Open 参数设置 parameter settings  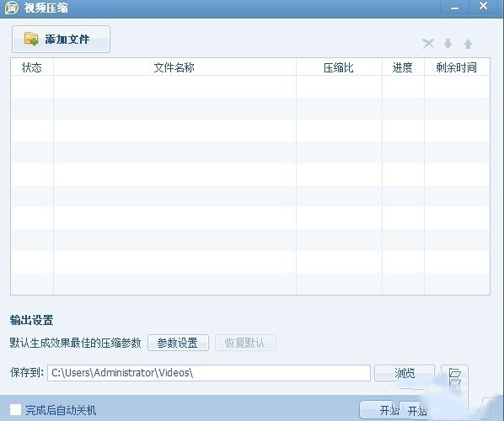click(178, 343)
